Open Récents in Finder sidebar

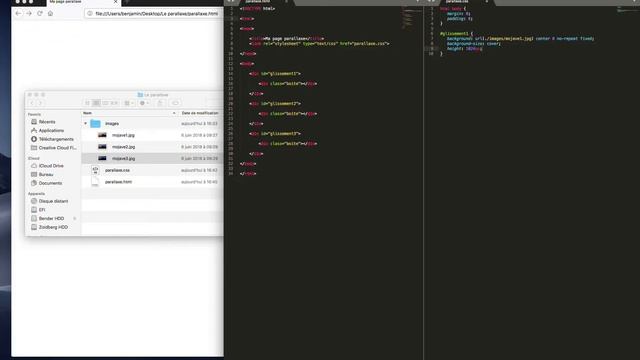pyautogui.click(x=47, y=122)
